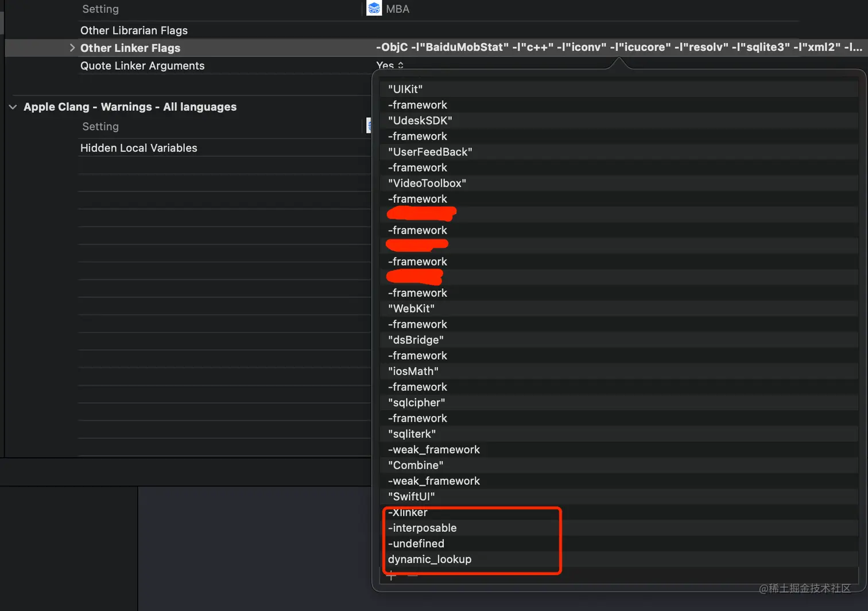The width and height of the screenshot is (868, 611).
Task: Select the "iosMath" flag entry
Action: point(619,371)
